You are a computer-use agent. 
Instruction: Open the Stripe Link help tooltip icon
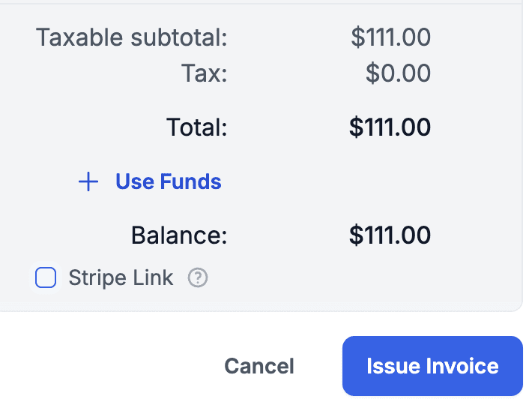point(198,278)
